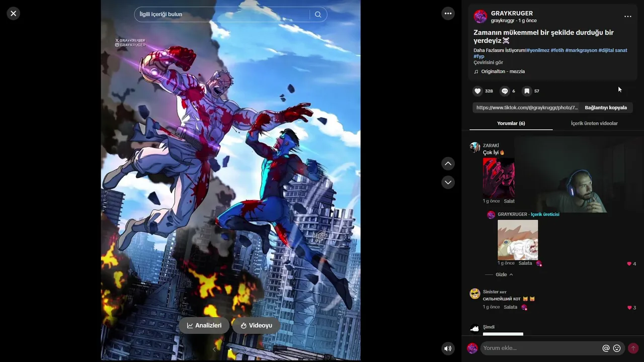Image resolution: width=644 pixels, height=362 pixels.
Task: Go to the previous post with the up chevron
Action: pyautogui.click(x=448, y=163)
